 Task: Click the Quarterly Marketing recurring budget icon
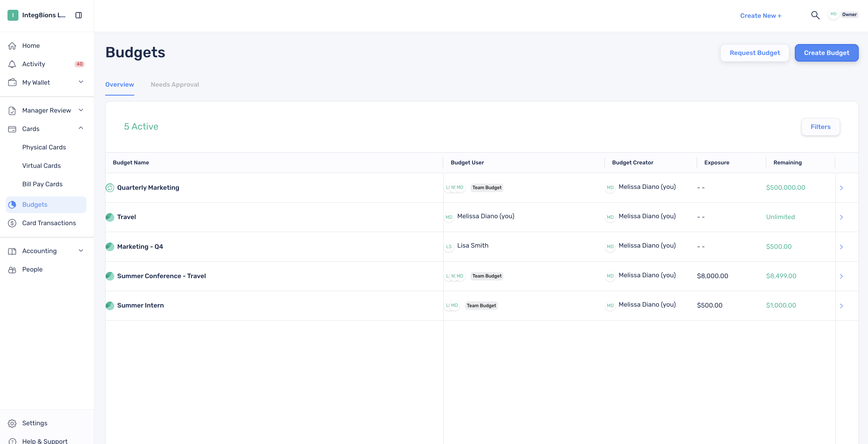pos(110,188)
